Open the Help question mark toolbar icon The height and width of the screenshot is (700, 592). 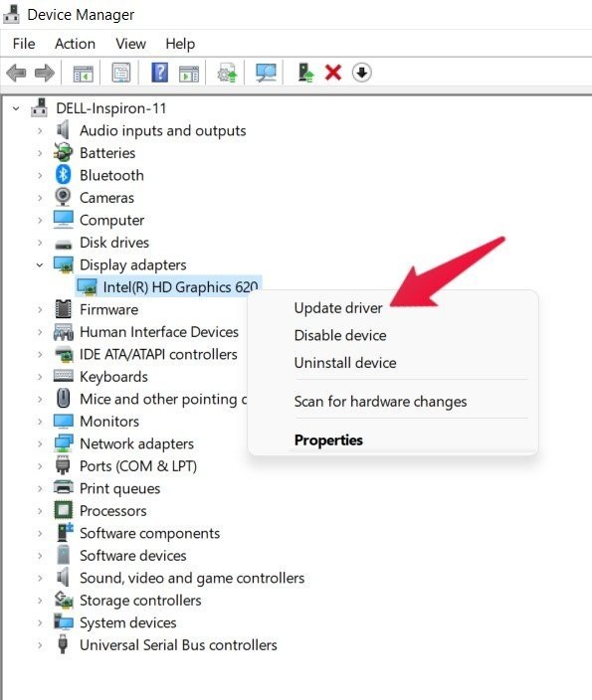pyautogui.click(x=159, y=73)
